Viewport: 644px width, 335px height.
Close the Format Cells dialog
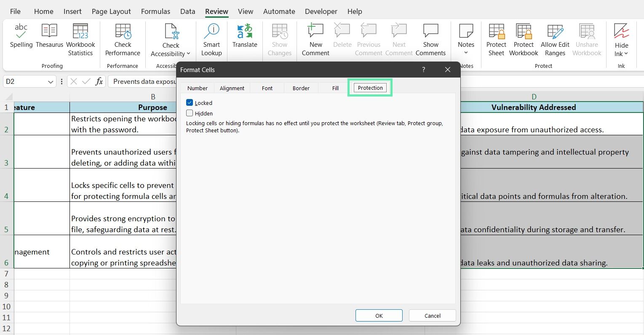click(448, 70)
